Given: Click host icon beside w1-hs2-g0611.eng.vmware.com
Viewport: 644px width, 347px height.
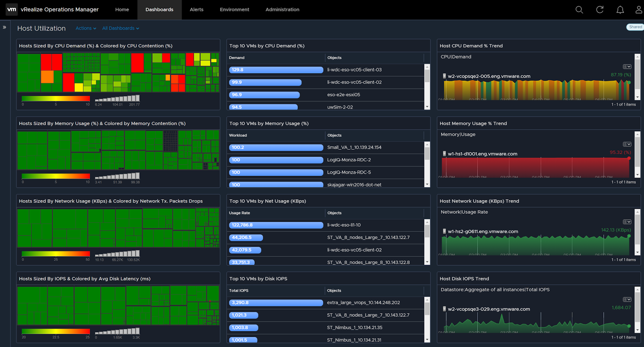Looking at the screenshot, I should click(444, 231).
